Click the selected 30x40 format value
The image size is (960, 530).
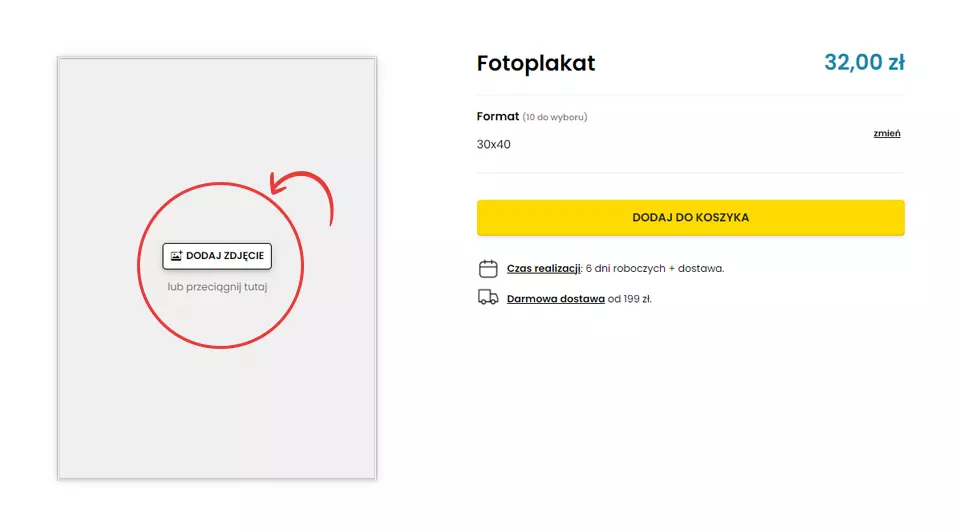coord(494,144)
